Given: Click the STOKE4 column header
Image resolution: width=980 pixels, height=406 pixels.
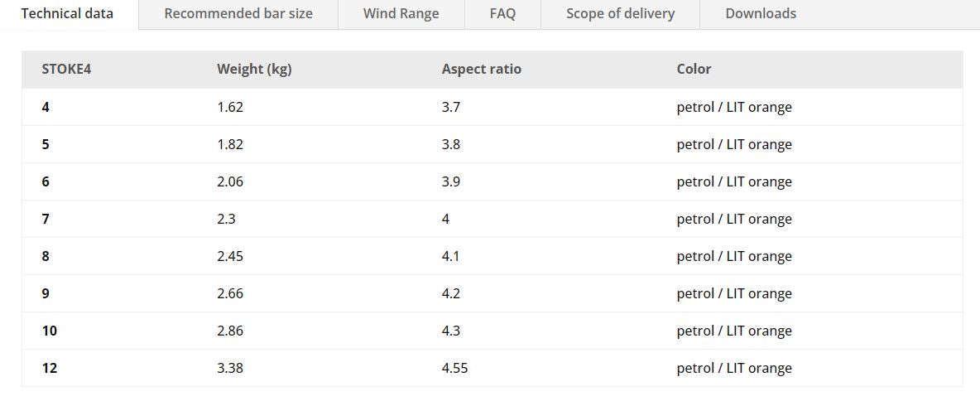Looking at the screenshot, I should [x=66, y=69].
